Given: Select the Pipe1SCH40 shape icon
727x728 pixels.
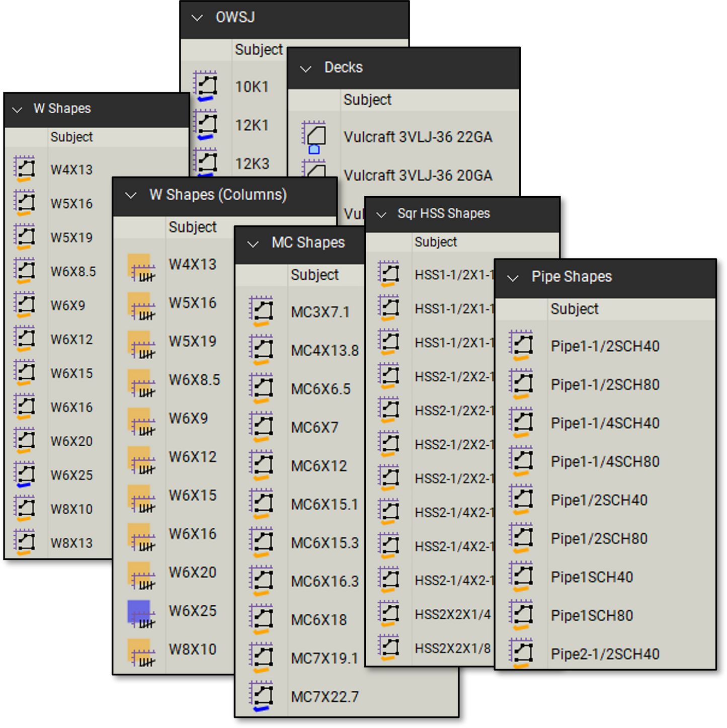Looking at the screenshot, I should pos(522,577).
